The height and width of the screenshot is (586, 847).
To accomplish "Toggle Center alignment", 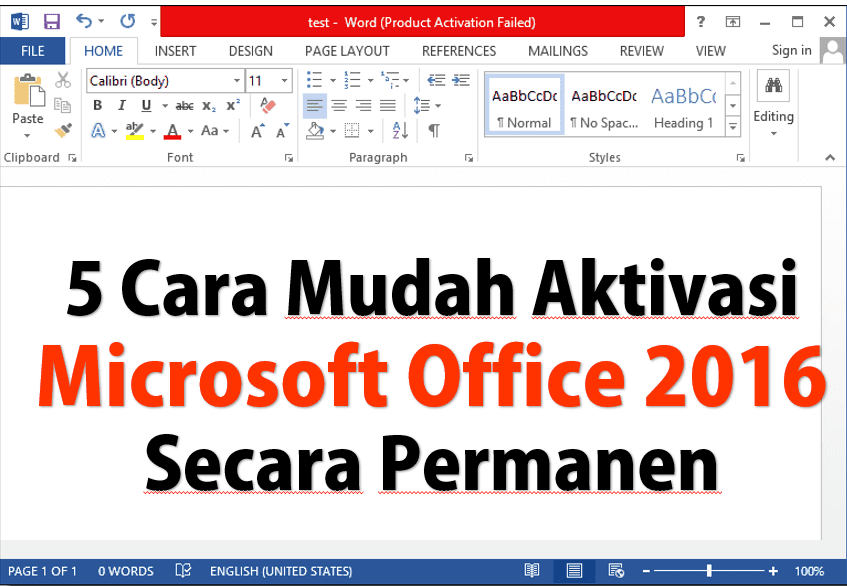I will (x=339, y=105).
